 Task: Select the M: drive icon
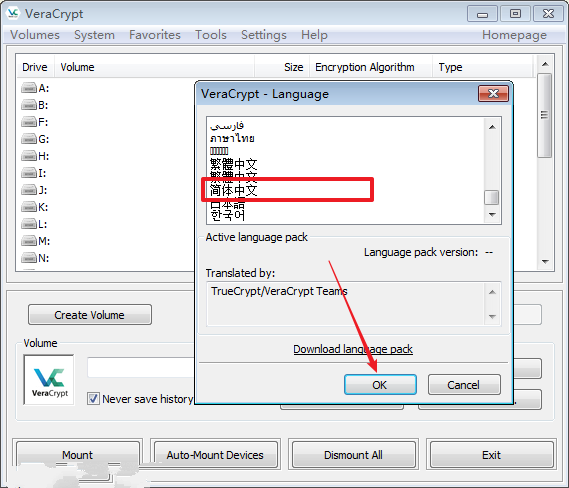[29, 241]
